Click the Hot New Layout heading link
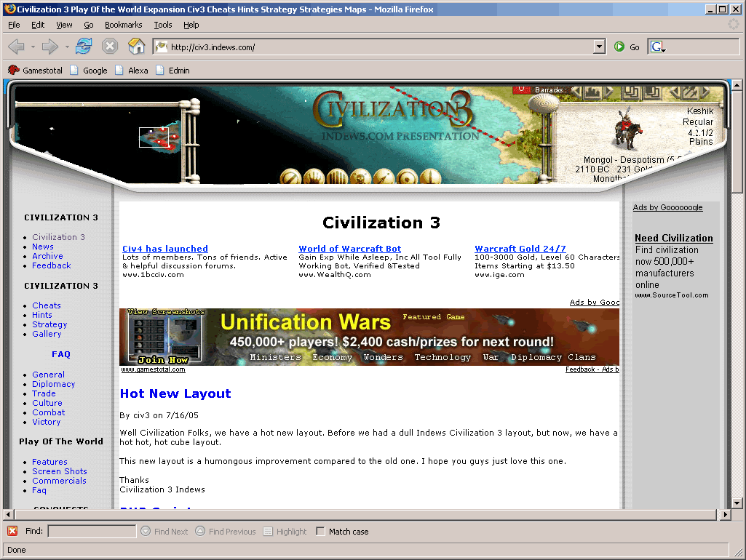 pyautogui.click(x=175, y=393)
